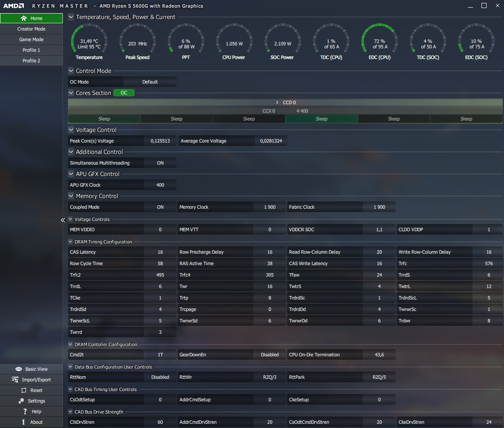
Task: Click Cmd2t value 1T
Action: [x=160, y=355]
